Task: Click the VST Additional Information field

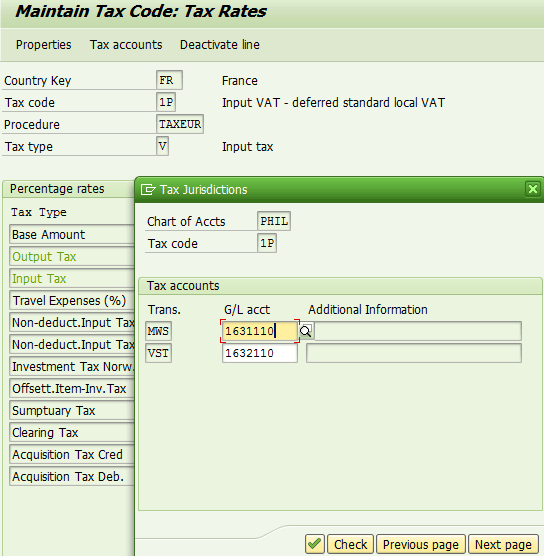Action: [414, 353]
